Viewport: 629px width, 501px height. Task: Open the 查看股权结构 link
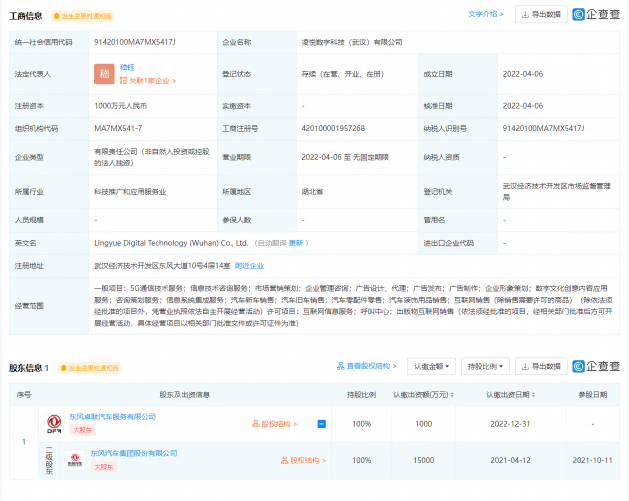point(367,366)
